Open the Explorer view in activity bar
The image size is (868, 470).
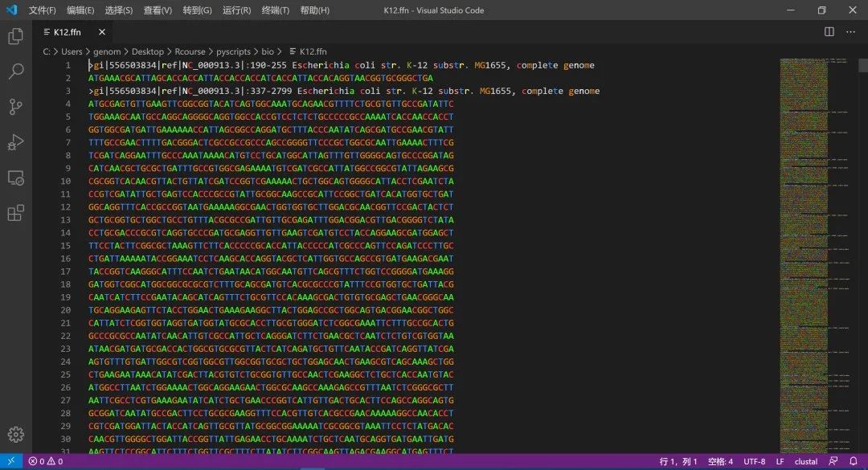15,36
